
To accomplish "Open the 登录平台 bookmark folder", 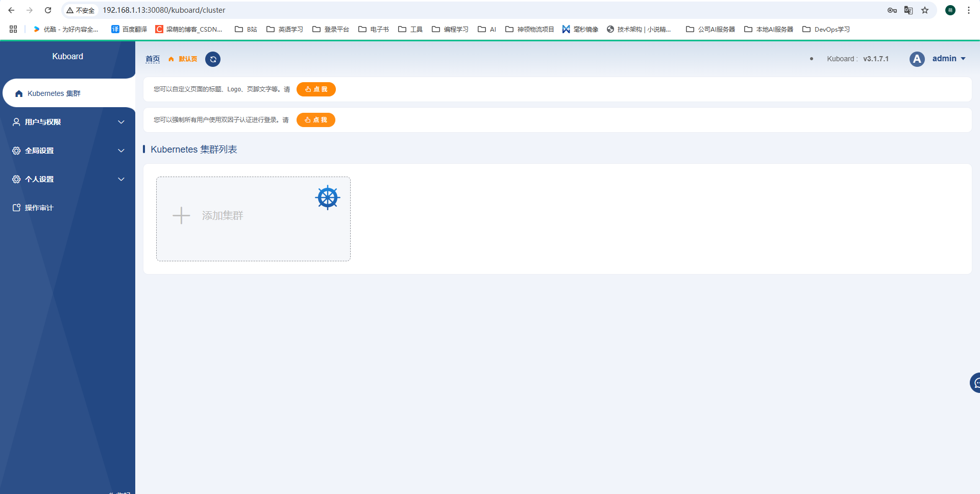I will [331, 29].
